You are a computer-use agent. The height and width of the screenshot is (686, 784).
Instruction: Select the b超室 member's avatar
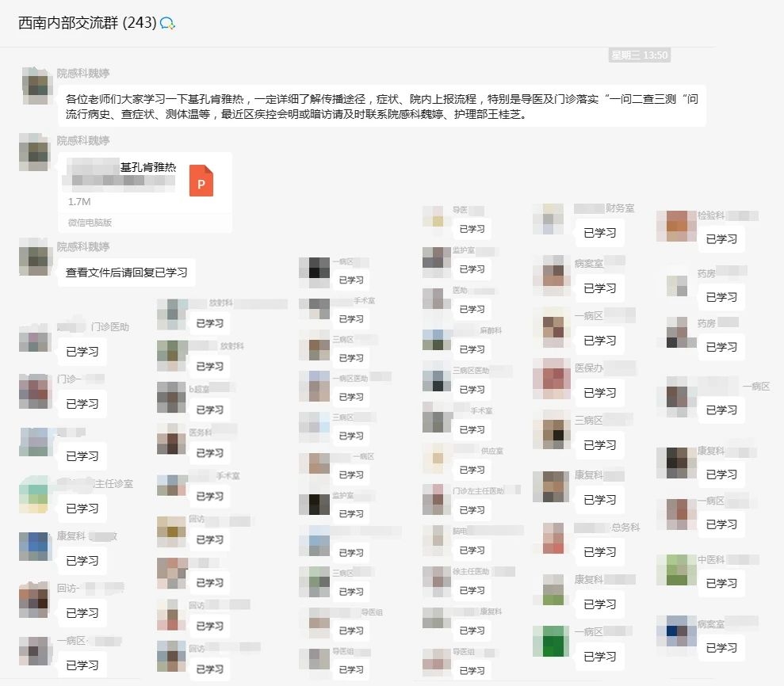[x=171, y=397]
